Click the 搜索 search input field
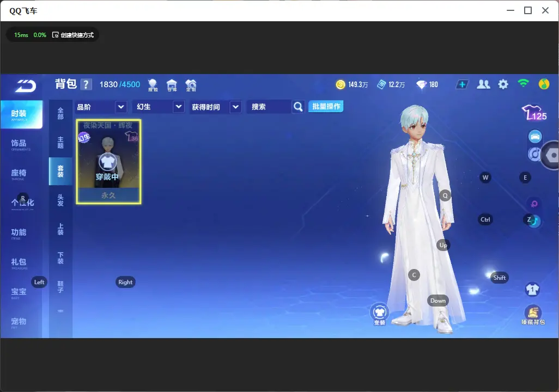This screenshot has height=392, width=559. coord(269,107)
